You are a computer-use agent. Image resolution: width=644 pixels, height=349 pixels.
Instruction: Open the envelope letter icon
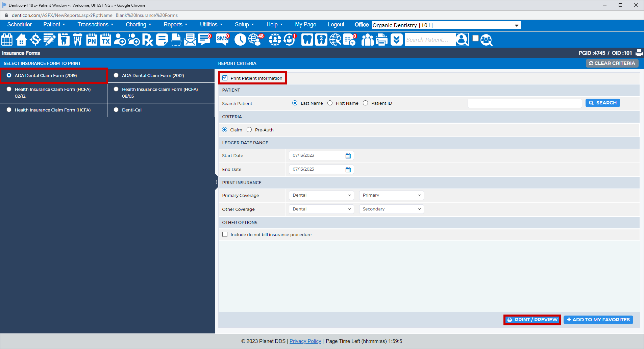tap(190, 40)
